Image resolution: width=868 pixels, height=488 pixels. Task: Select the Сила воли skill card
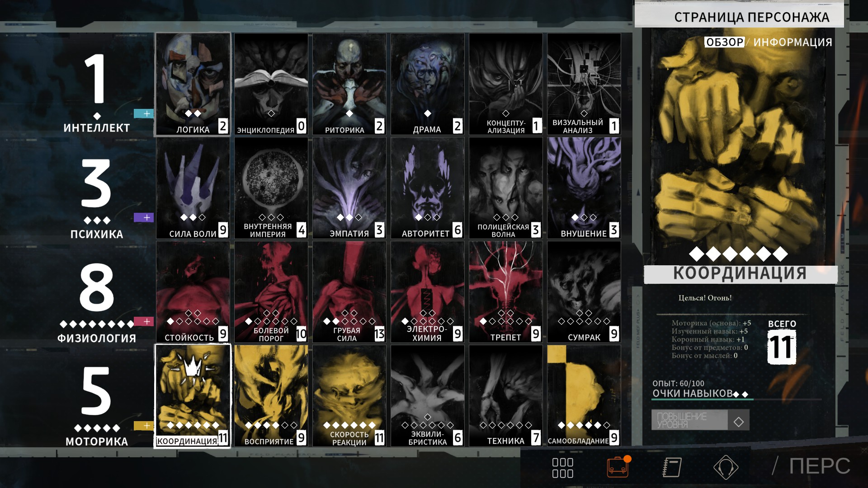pos(193,188)
